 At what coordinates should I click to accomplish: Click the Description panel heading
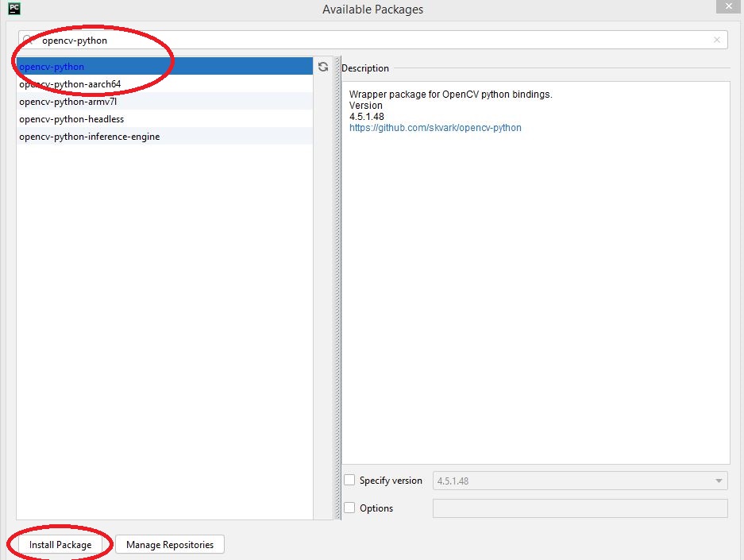(x=365, y=68)
